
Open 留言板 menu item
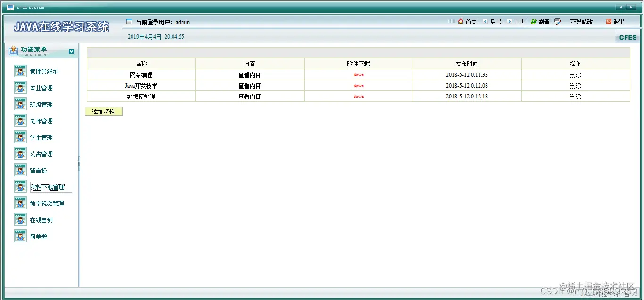click(39, 170)
